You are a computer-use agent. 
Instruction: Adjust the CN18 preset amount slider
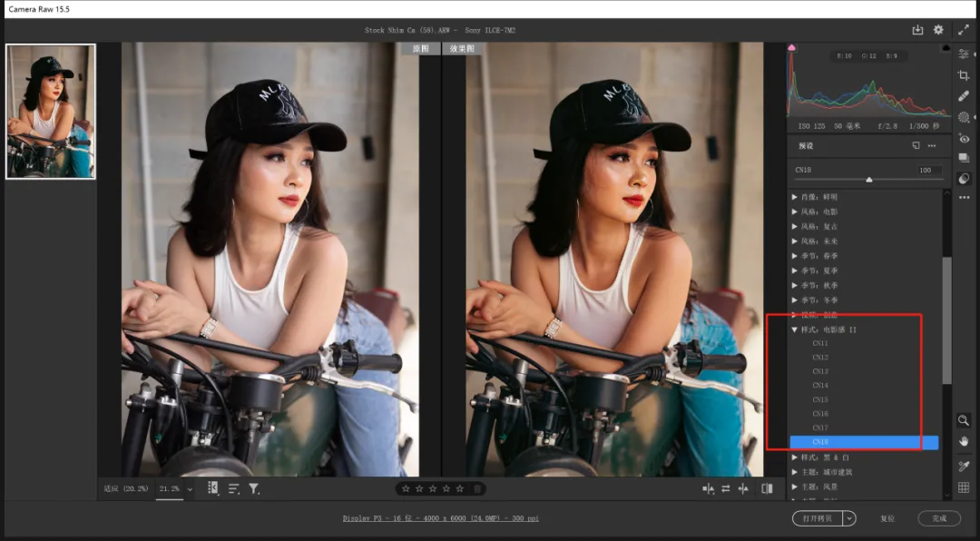868,180
